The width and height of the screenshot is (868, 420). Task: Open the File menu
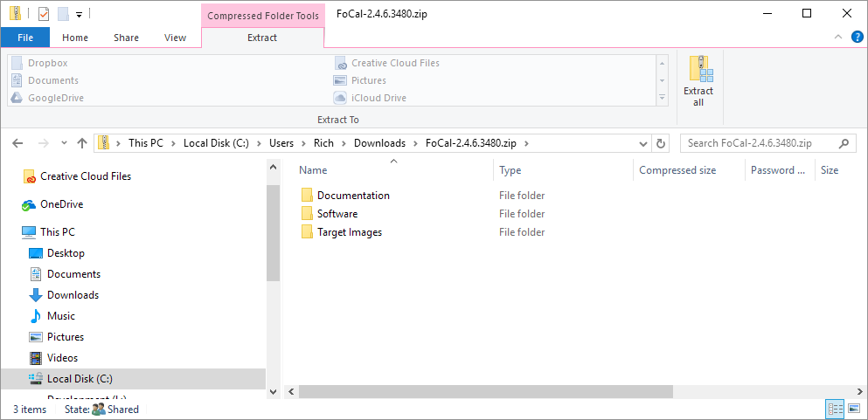25,38
